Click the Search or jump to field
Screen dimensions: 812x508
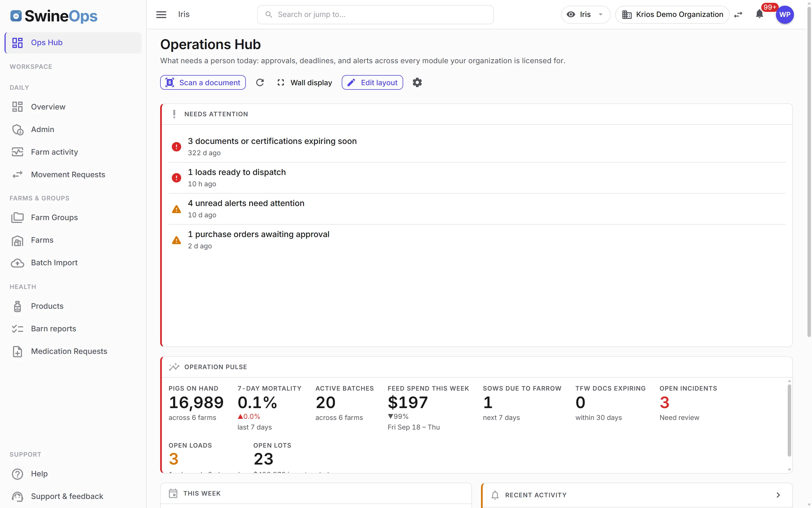pyautogui.click(x=375, y=14)
